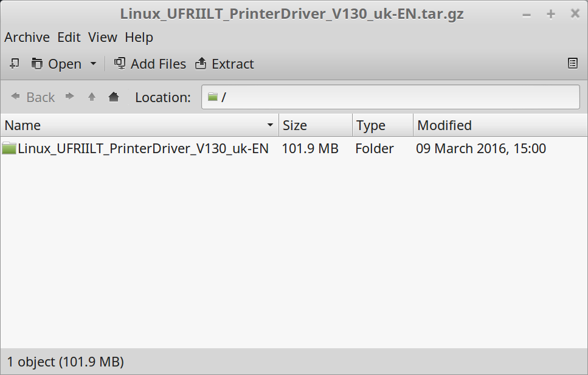Expand the Open recent dropdown arrow

(x=93, y=64)
